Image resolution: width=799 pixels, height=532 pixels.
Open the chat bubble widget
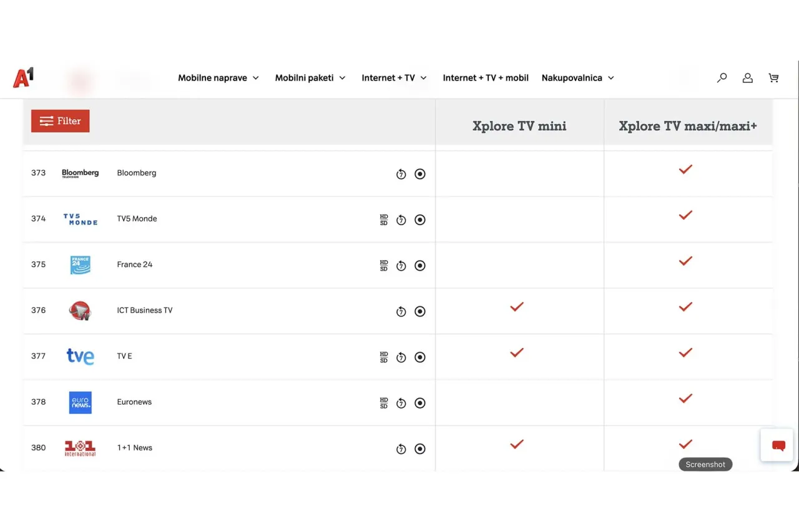778,445
